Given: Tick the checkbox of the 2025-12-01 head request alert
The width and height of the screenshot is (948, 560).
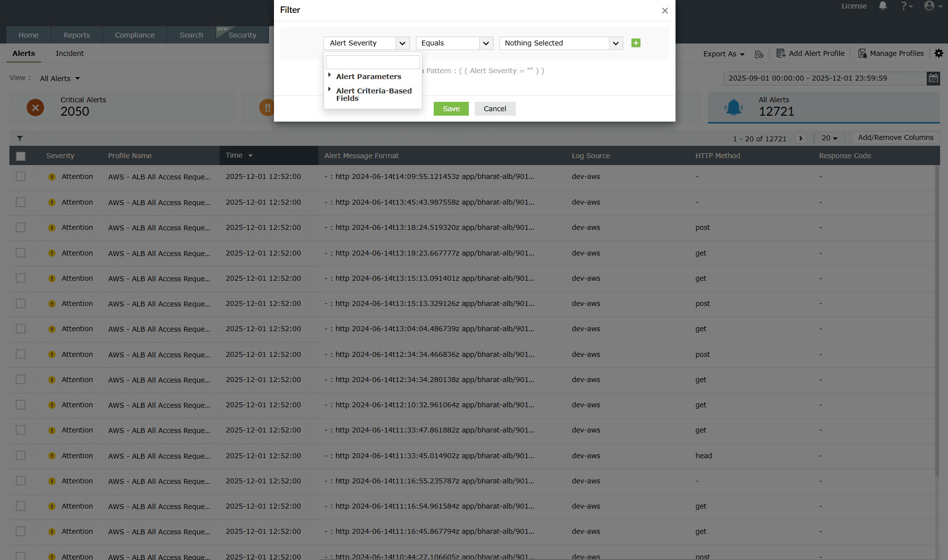Looking at the screenshot, I should coord(20,455).
